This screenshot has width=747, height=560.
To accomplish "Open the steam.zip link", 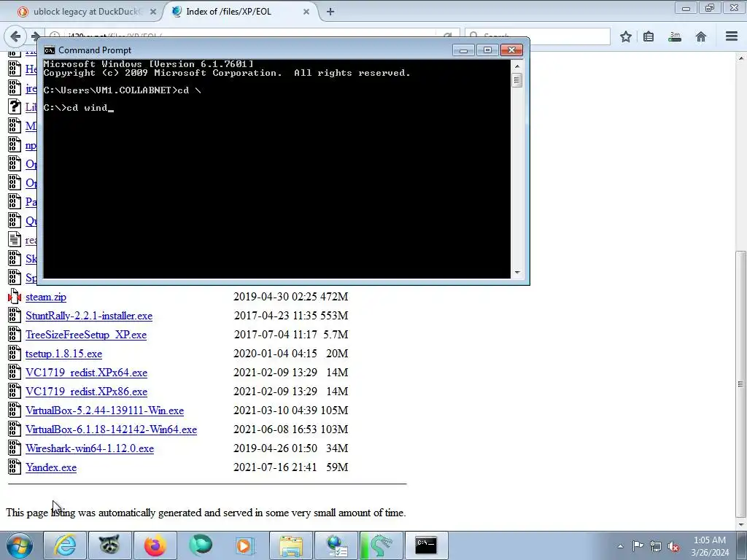I will [x=46, y=297].
